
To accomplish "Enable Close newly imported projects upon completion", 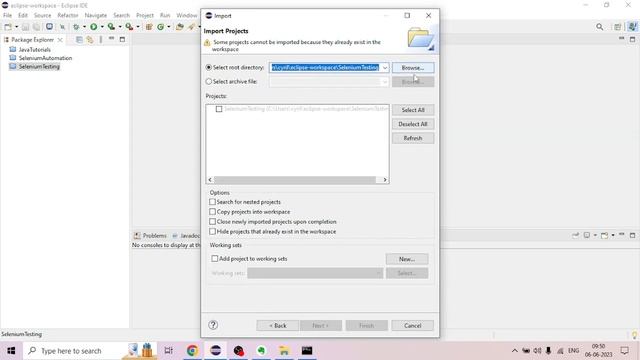I will (x=212, y=221).
